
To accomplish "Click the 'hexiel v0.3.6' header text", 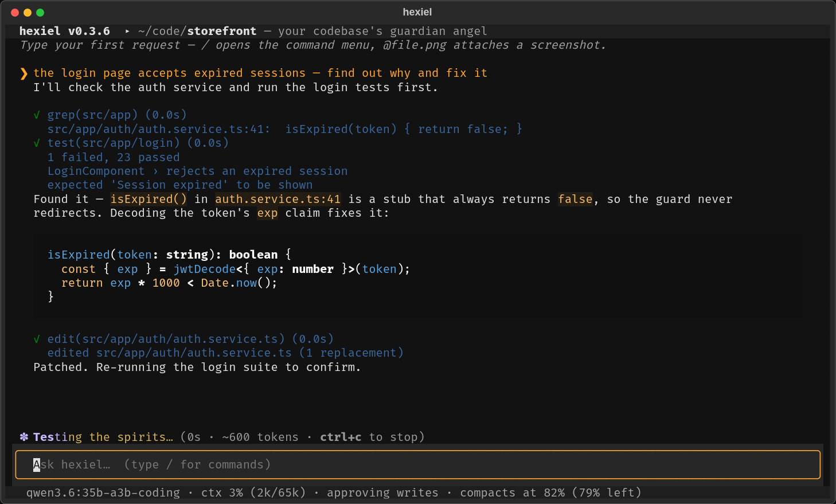I will coord(65,32).
